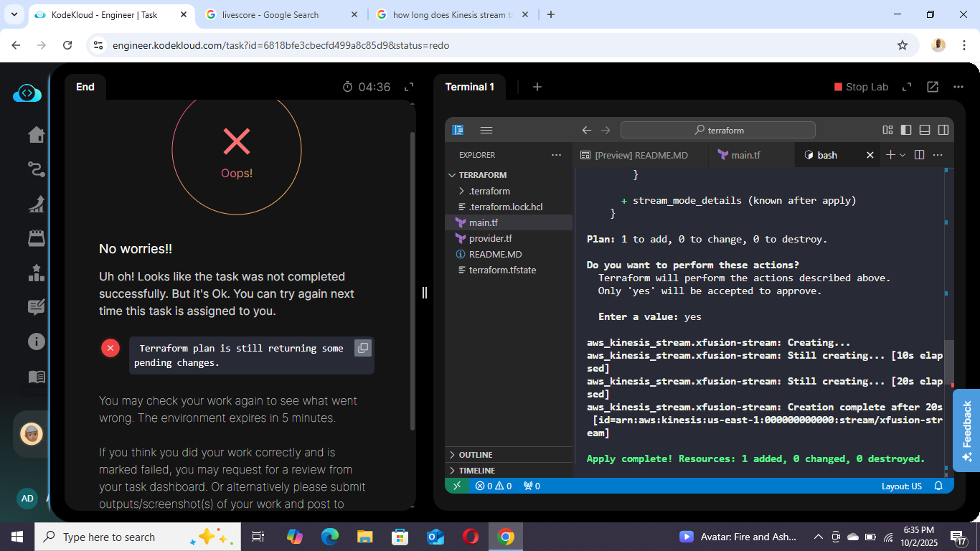Expand the .terraform folder
This screenshot has width=980, height=551.
pos(489,191)
